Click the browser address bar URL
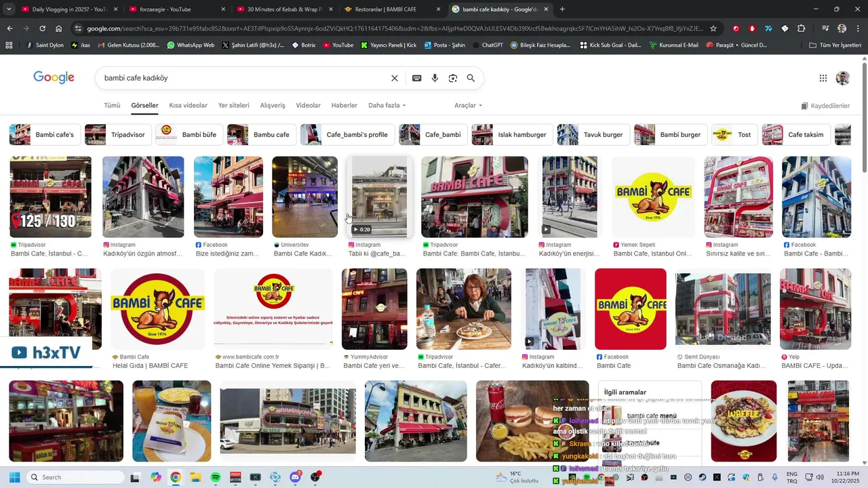The width and height of the screenshot is (868, 488). (x=395, y=28)
